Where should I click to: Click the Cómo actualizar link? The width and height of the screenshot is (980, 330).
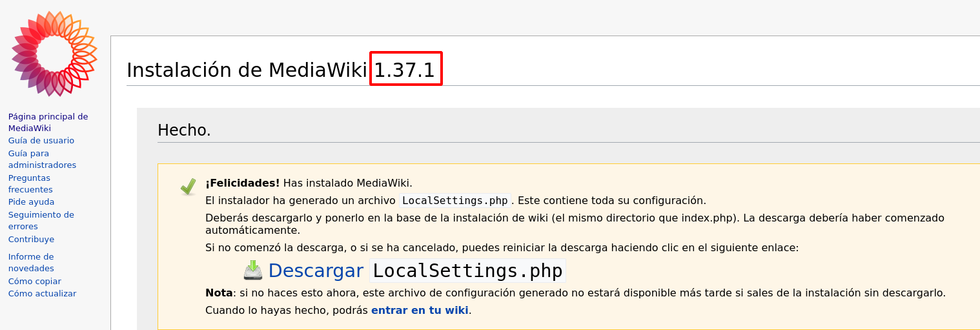[x=42, y=293]
